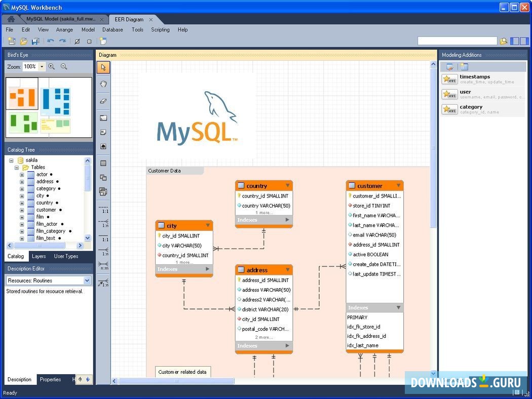Choose the solid 1:1 identifying relationship tool
The width and height of the screenshot is (532, 399).
(x=103, y=237)
